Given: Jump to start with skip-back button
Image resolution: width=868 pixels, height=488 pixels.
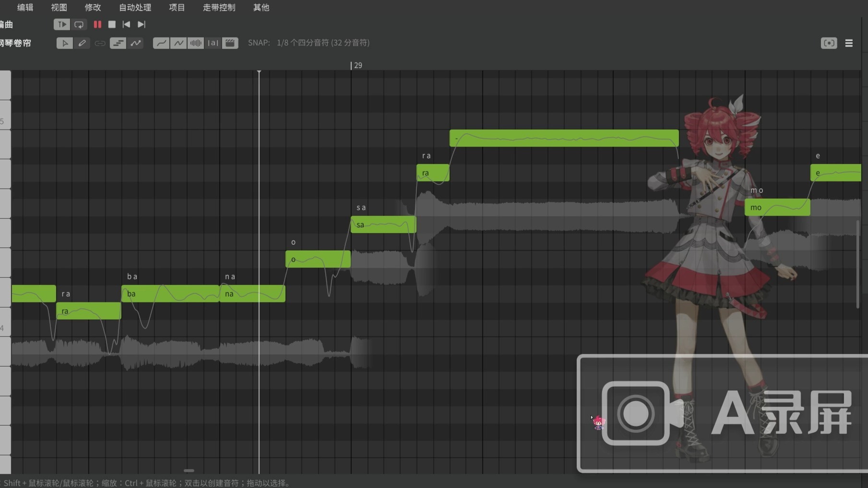Looking at the screenshot, I should coord(126,24).
